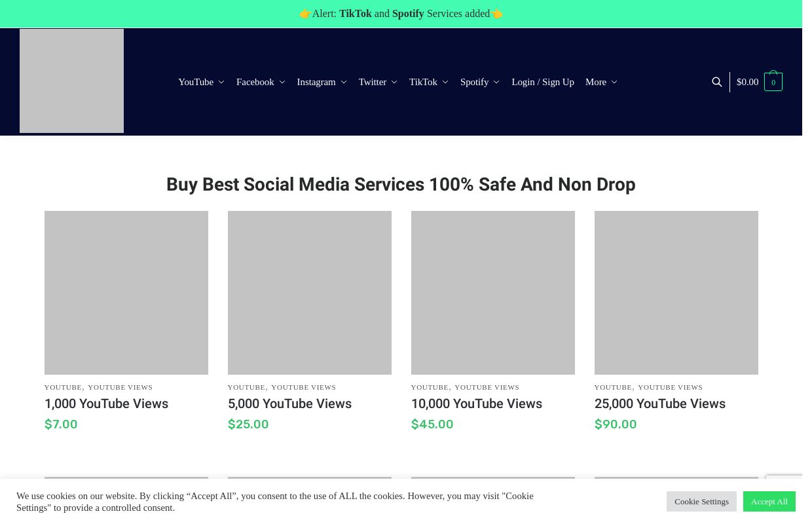Screen dimensions: 812x524
Task: Open the search bar via magnifier icon
Action: click(x=717, y=82)
